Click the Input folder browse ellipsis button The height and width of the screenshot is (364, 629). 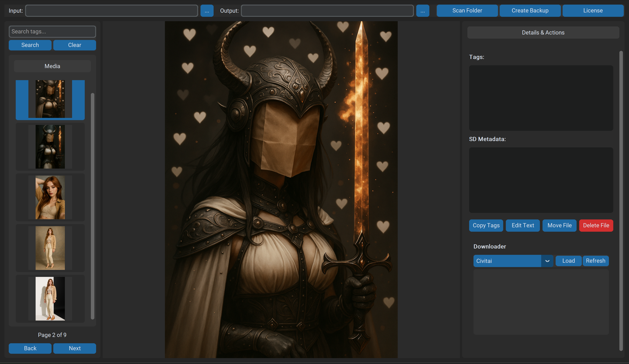pos(207,11)
